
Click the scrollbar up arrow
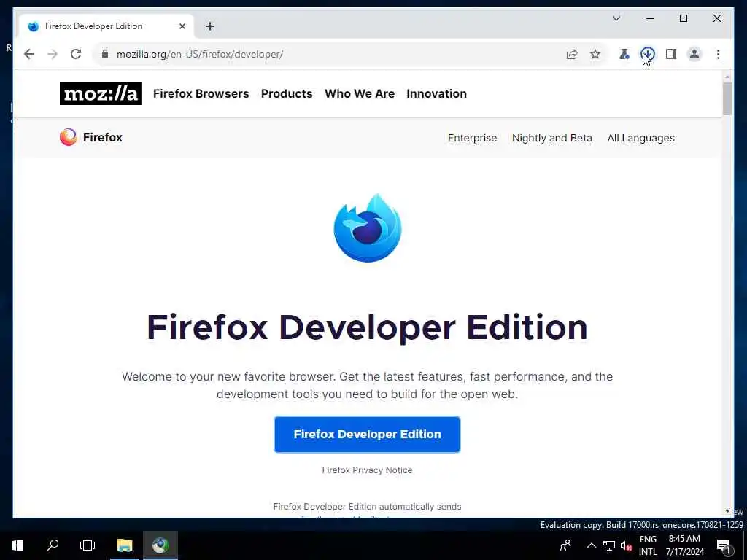tap(727, 77)
